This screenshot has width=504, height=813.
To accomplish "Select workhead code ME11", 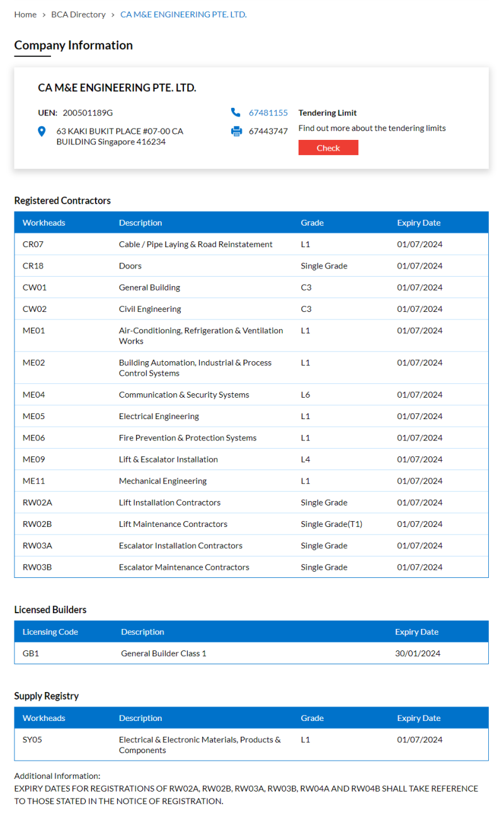I will pyautogui.click(x=34, y=481).
